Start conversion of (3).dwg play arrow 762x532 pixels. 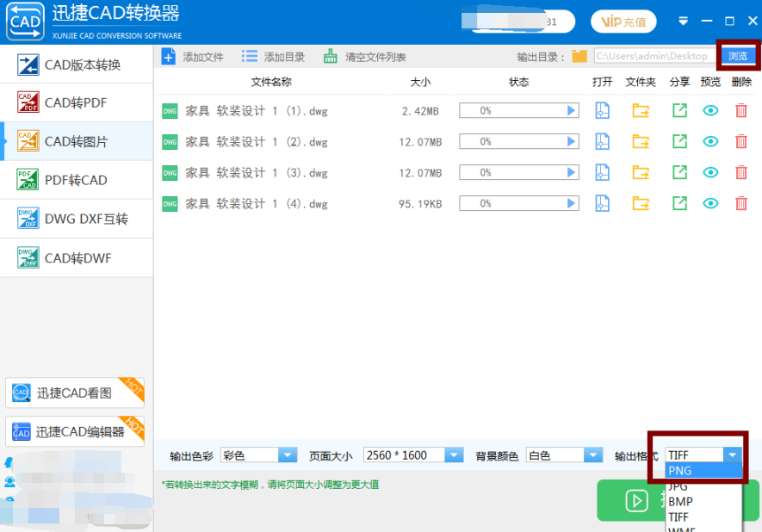[x=572, y=172]
